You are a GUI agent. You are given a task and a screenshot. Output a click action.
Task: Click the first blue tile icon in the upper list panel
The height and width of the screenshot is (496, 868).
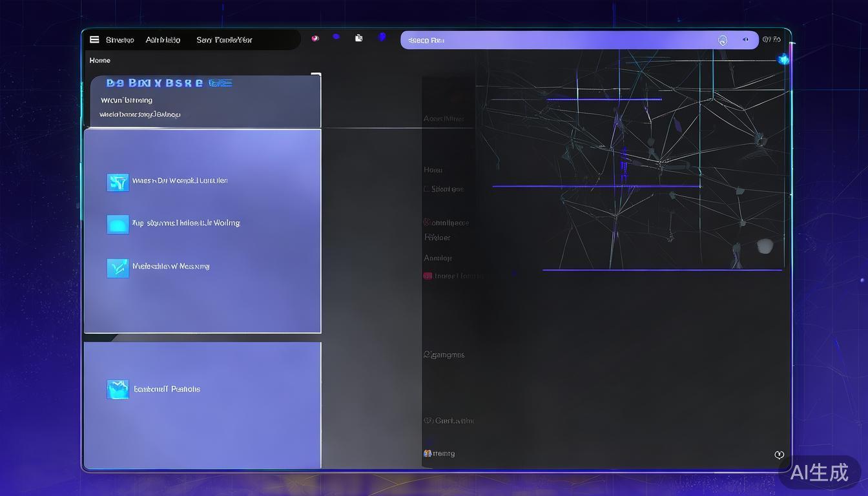click(118, 182)
